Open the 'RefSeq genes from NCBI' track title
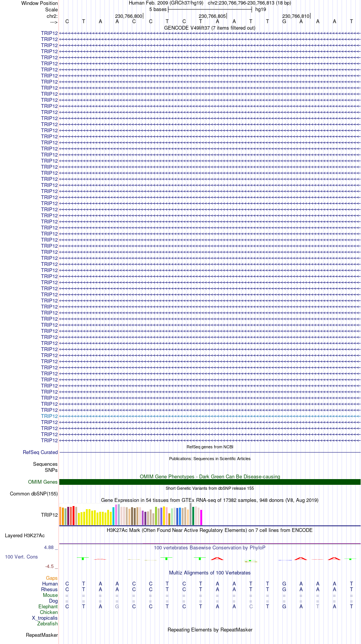This screenshot has height=644, width=361. 210,447
